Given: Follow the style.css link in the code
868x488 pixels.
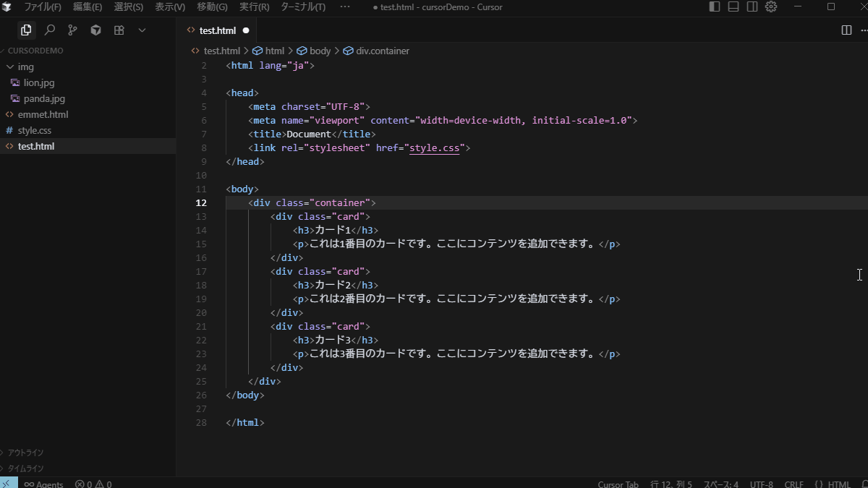Looking at the screenshot, I should [434, 148].
